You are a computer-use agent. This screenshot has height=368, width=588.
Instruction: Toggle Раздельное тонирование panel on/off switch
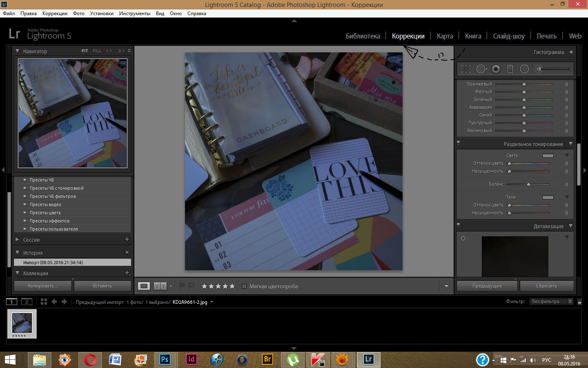click(458, 144)
